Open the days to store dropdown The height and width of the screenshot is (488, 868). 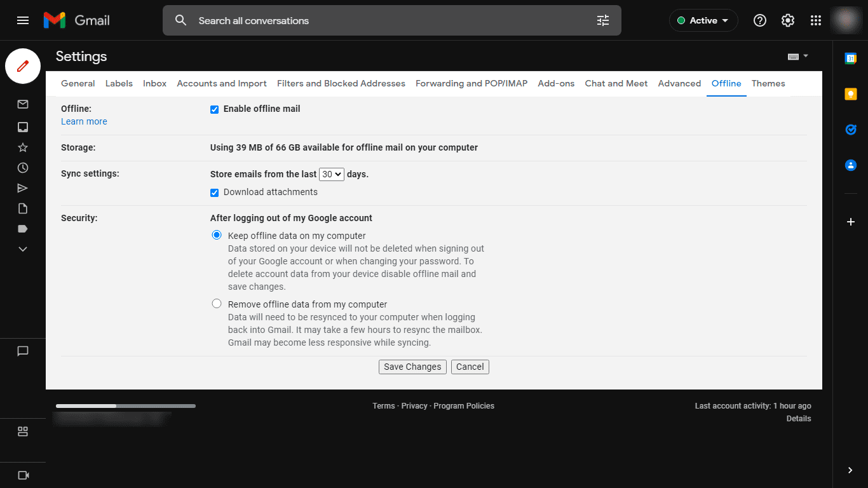[x=331, y=174]
